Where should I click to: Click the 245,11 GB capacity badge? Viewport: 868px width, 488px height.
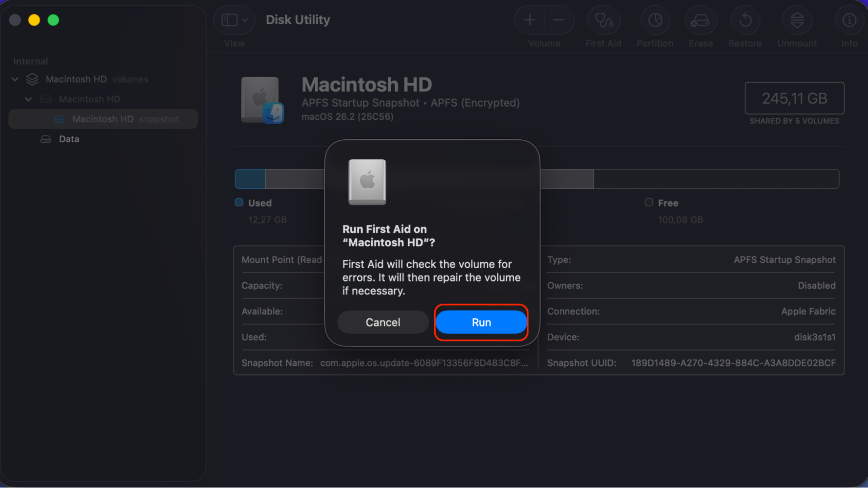(794, 98)
